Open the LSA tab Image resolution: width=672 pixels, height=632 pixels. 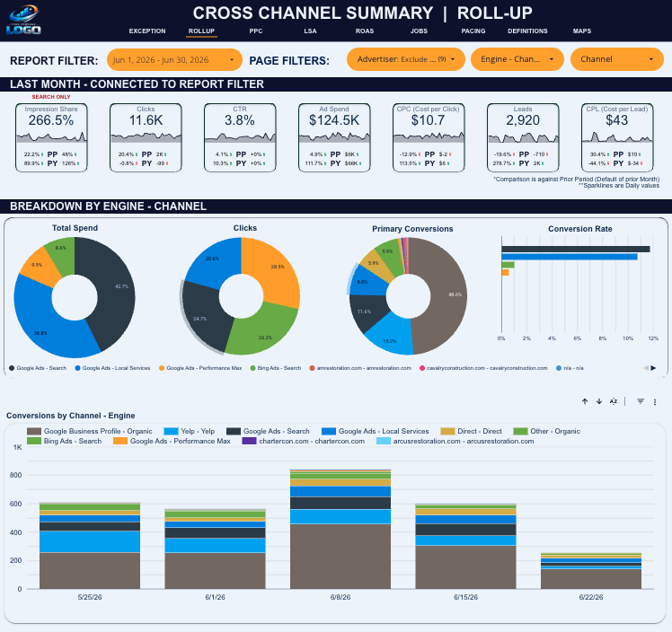310,31
